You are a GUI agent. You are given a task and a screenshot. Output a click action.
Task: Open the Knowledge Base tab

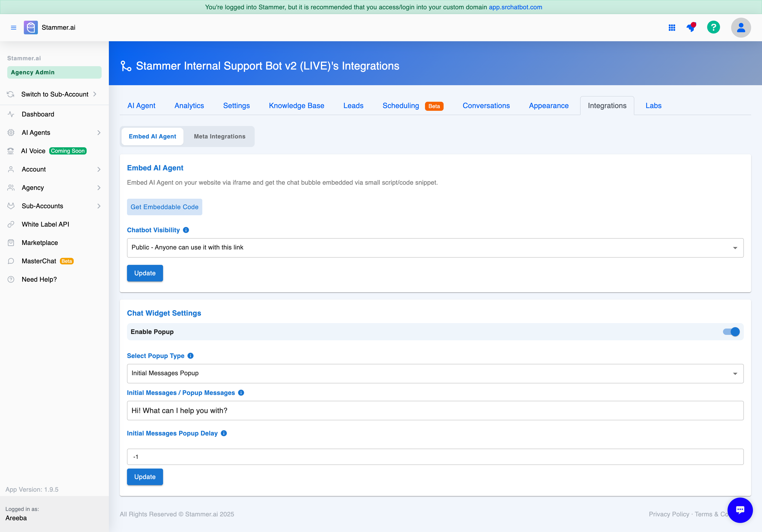click(x=296, y=106)
